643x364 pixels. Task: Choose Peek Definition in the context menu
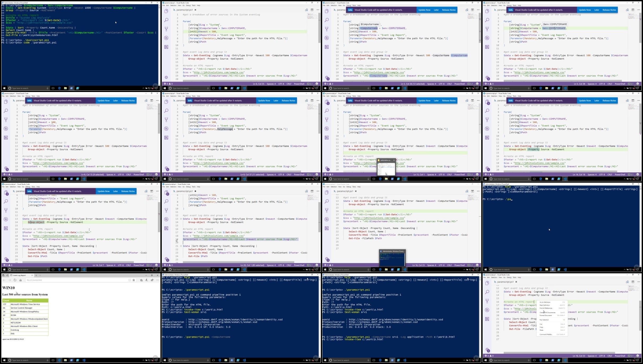(552, 305)
